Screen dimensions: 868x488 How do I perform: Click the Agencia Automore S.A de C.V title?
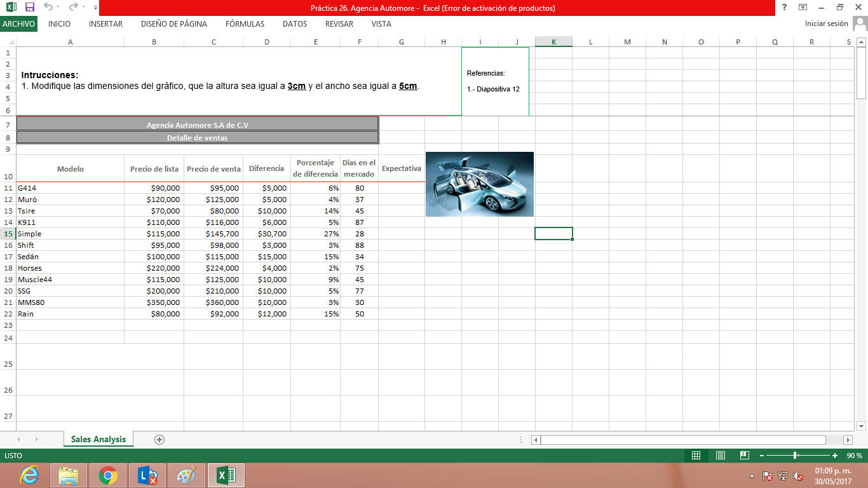pos(198,125)
